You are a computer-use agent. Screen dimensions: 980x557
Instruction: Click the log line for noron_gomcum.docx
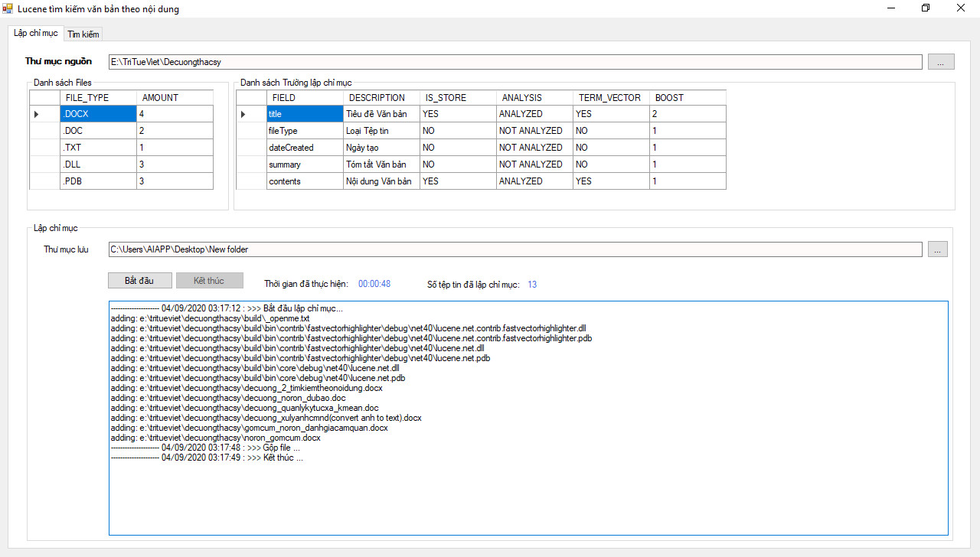coord(216,438)
